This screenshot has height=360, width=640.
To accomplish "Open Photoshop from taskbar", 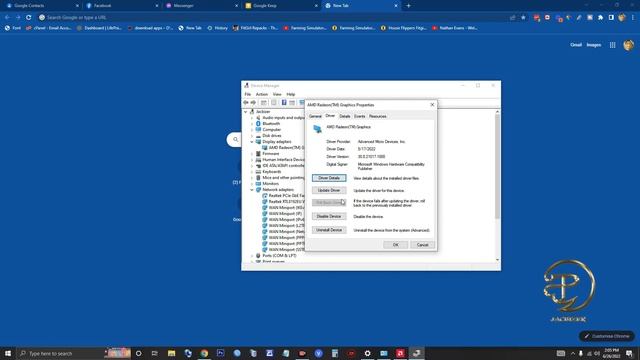I will click(220, 353).
